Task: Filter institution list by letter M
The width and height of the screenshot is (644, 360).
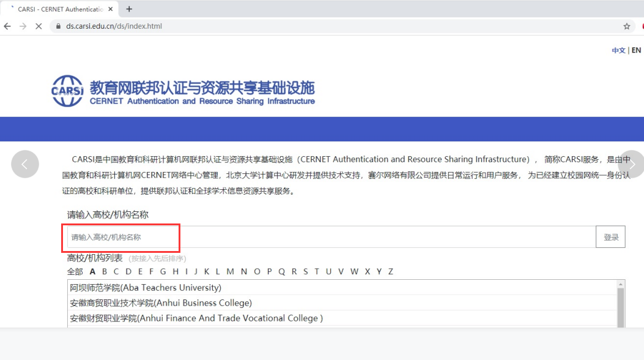Action: (x=230, y=272)
